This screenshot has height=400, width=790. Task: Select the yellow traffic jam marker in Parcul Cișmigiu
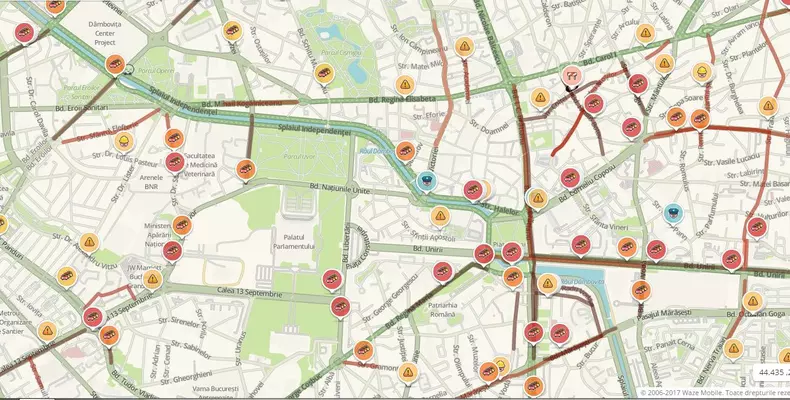324,73
